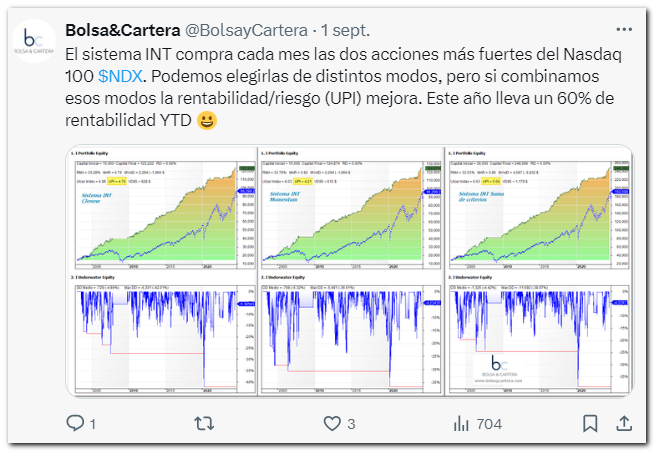Click the bc watermark logo in chart
The image size is (654, 451).
click(x=499, y=368)
